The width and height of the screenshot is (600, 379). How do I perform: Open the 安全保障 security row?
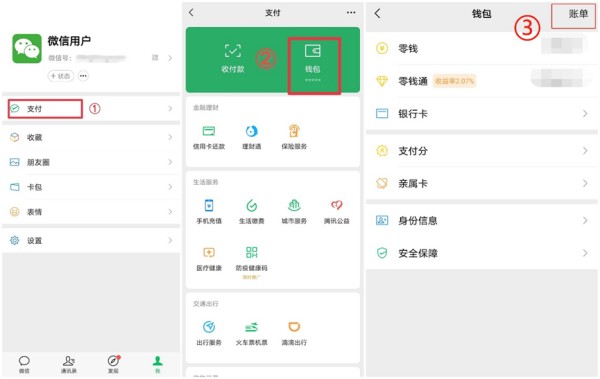tap(482, 253)
